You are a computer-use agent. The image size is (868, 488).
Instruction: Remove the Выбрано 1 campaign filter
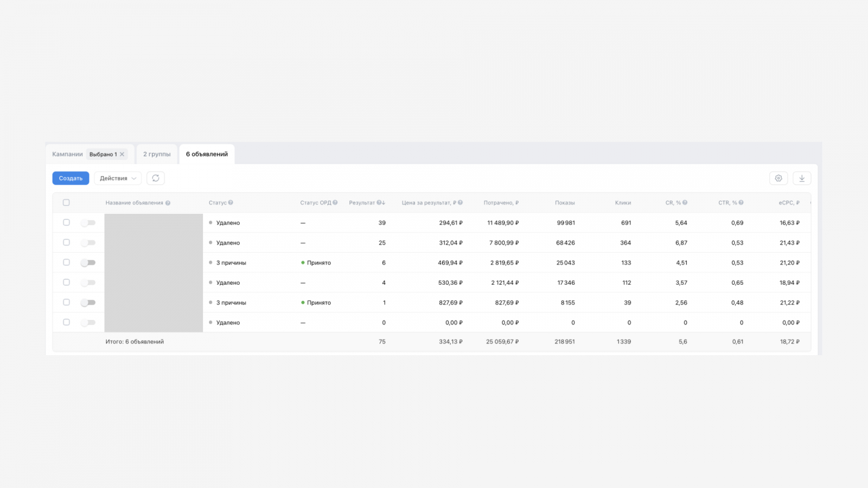pyautogui.click(x=122, y=155)
